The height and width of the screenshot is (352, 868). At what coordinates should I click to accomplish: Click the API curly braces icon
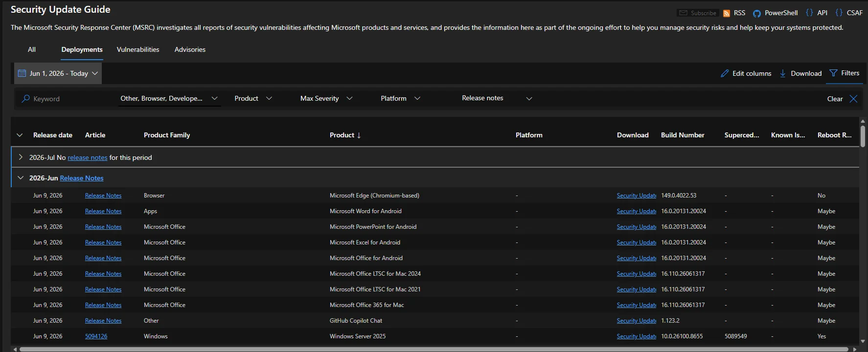(809, 13)
